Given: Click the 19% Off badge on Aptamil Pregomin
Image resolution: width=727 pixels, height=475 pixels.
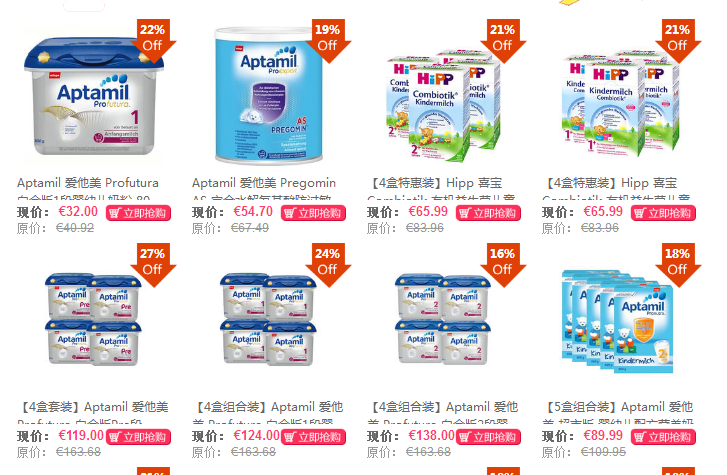Looking at the screenshot, I should (328, 40).
